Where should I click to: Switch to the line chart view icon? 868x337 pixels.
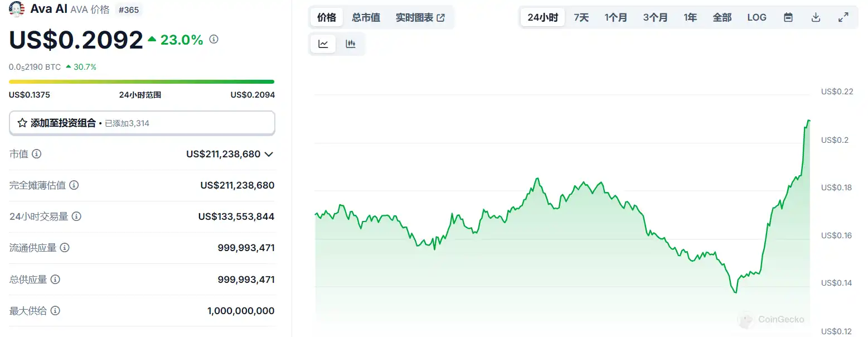[323, 44]
